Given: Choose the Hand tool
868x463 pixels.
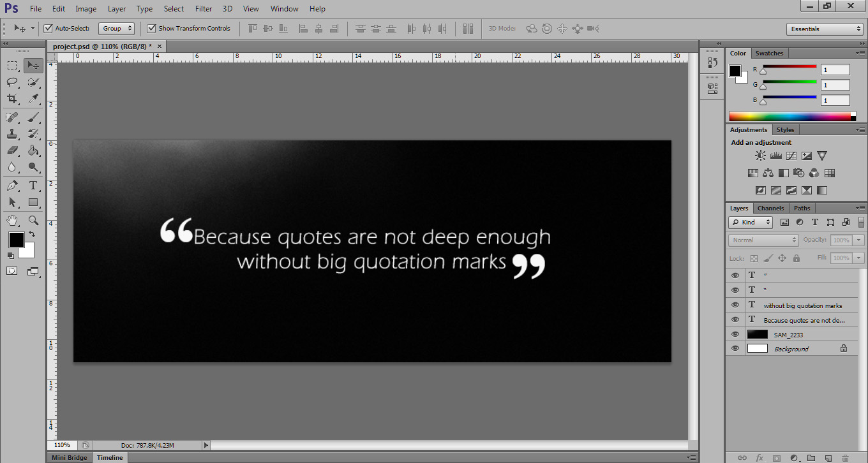Looking at the screenshot, I should 11,220.
